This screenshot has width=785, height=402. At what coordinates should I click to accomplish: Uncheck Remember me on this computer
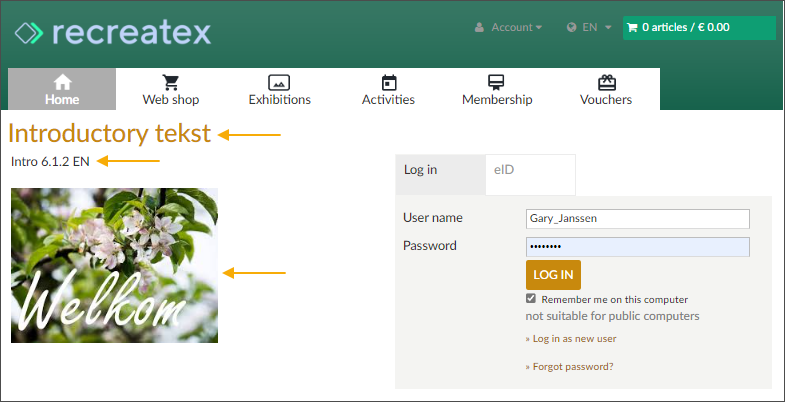coord(531,299)
